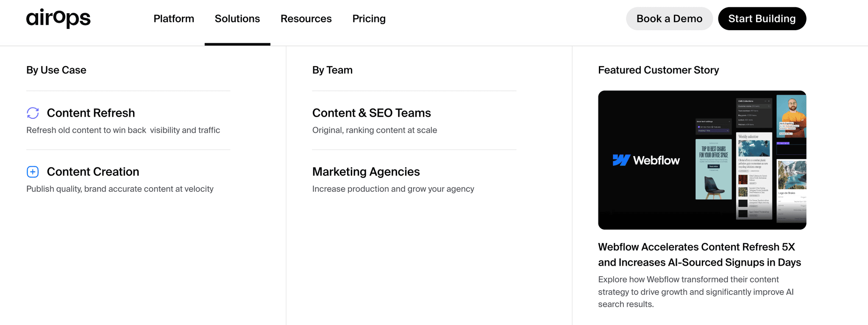Viewport: 868px width, 325px height.
Task: Open the Webflow Accelerates Content Refresh headline
Action: coord(699,255)
